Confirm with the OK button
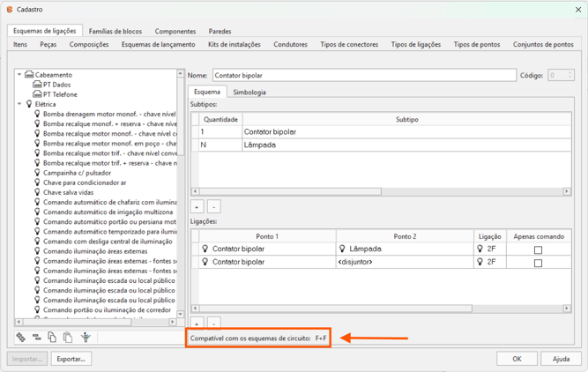This screenshot has width=588, height=372. click(x=517, y=359)
